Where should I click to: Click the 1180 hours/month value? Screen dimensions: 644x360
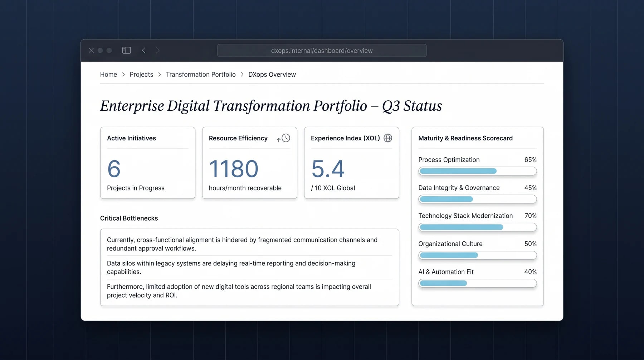point(234,169)
